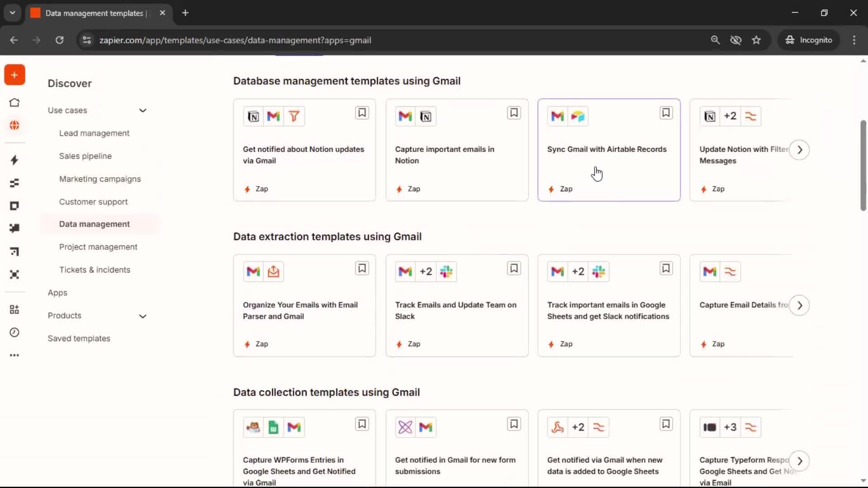Open the Chatbots icon in left rail
Viewport: 868px width, 488px height.
point(14,228)
